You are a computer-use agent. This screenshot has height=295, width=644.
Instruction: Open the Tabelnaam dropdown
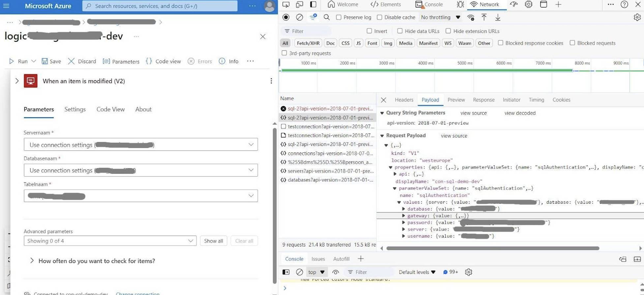141,196
